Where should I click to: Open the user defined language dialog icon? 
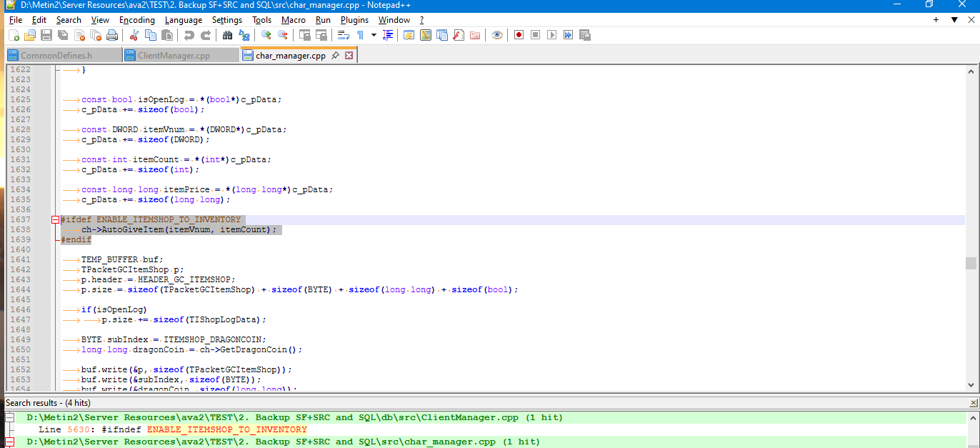(x=409, y=35)
